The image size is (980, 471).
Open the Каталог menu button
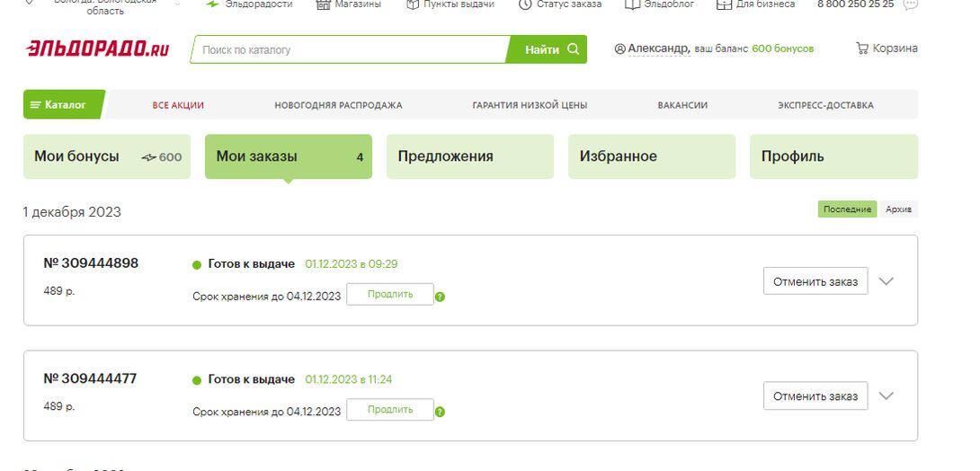pyautogui.click(x=63, y=104)
